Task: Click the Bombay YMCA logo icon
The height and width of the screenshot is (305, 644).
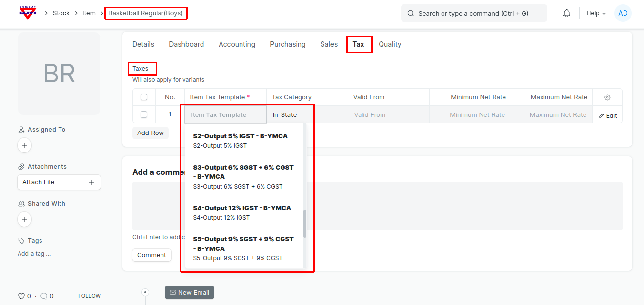Action: 28,13
